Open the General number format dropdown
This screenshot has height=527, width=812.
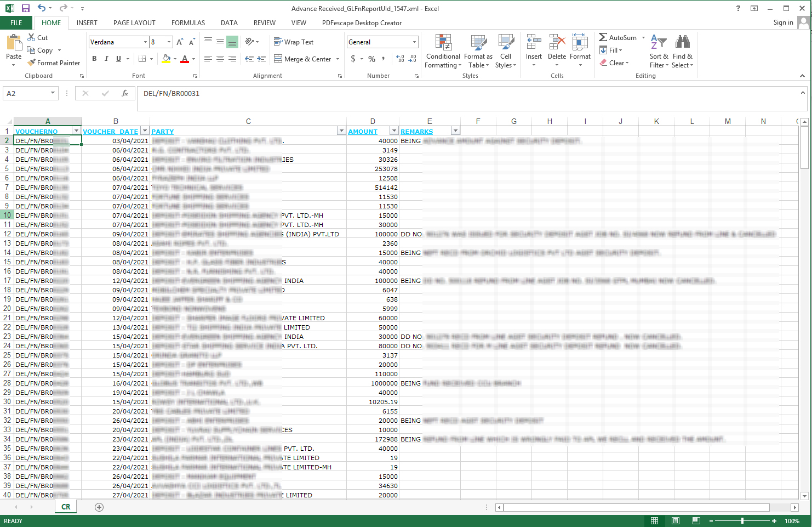414,42
